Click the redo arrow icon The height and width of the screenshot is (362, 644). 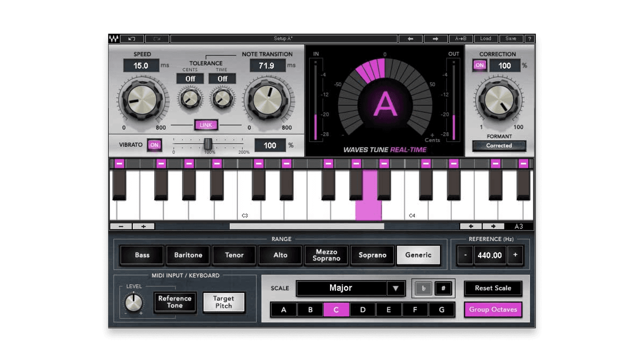[x=157, y=39]
